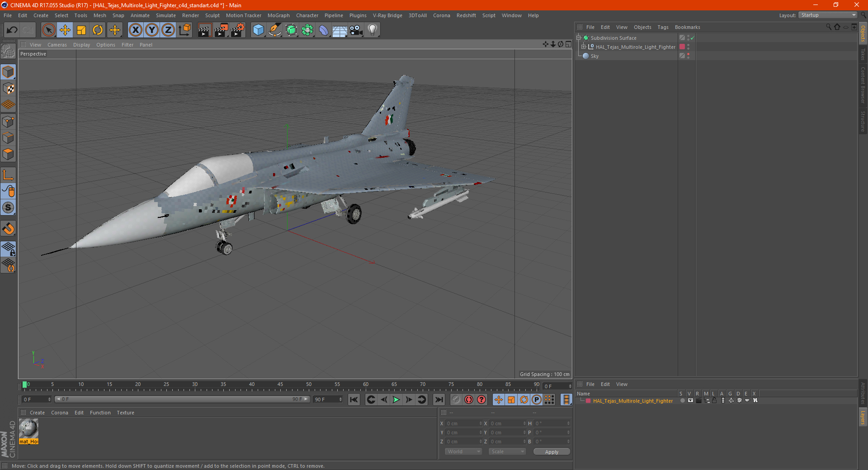The height and width of the screenshot is (470, 868).
Task: Toggle layer solo for HAL_Tejas layer
Action: [682, 400]
